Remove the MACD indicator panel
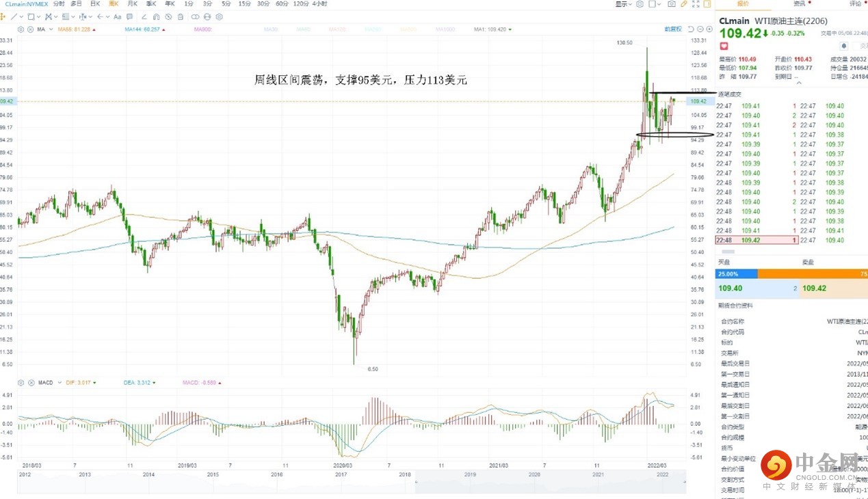Image resolution: width=868 pixels, height=499 pixels. click(30, 382)
